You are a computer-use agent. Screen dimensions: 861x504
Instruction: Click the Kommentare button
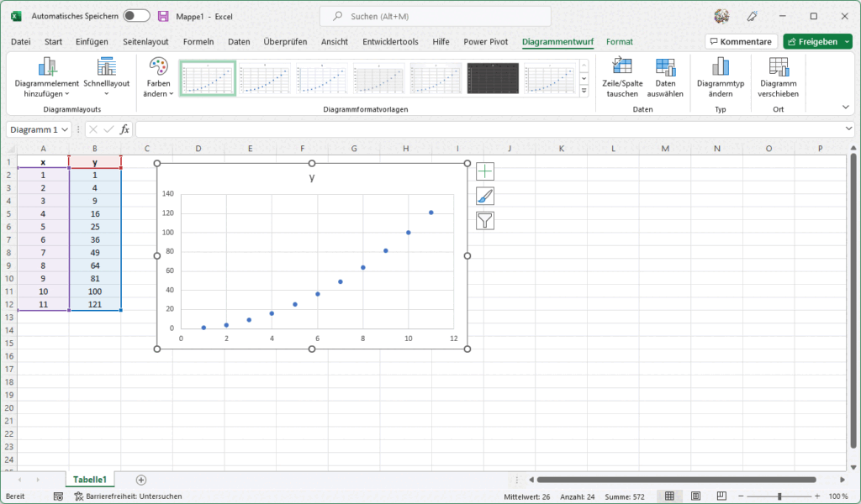[741, 42]
